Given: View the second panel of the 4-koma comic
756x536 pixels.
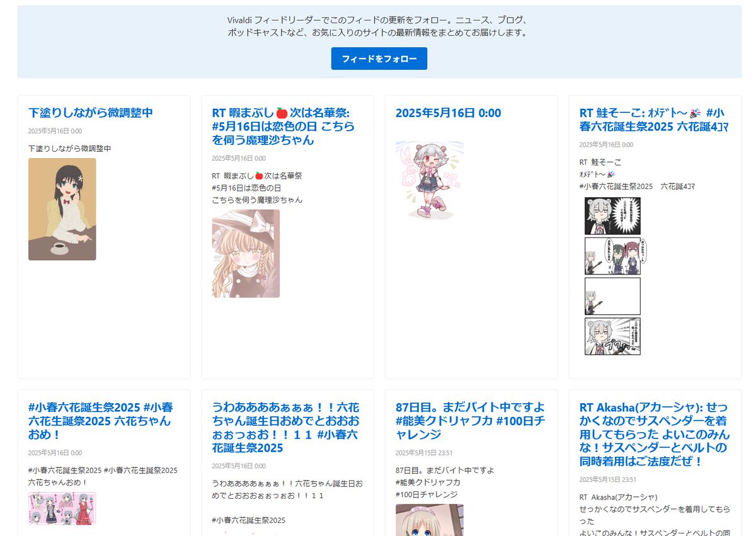Looking at the screenshot, I should tap(612, 256).
